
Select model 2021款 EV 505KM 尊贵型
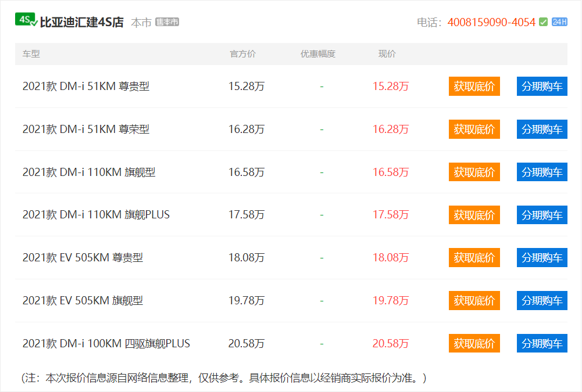(83, 258)
